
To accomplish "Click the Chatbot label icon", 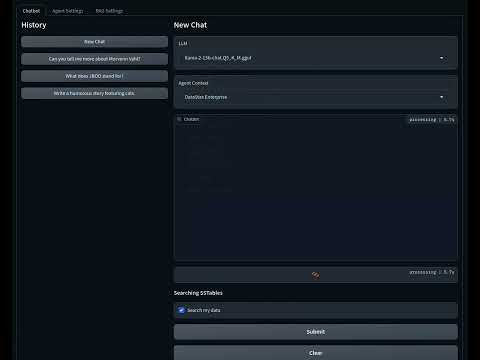I will (x=179, y=119).
